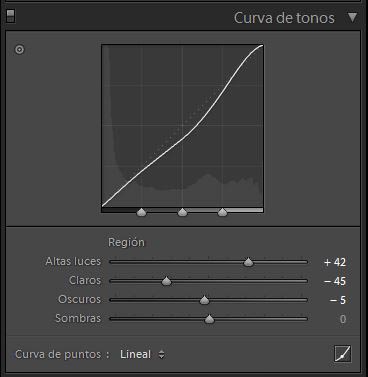Toggle the Curva de tonos panel switch
The image size is (368, 377).
pyautogui.click(x=11, y=16)
